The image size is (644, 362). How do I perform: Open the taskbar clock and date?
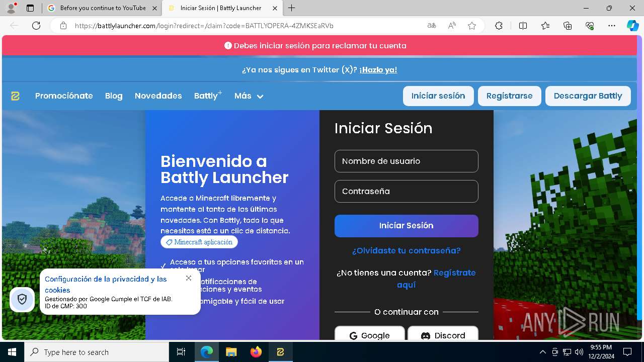tap(601, 352)
